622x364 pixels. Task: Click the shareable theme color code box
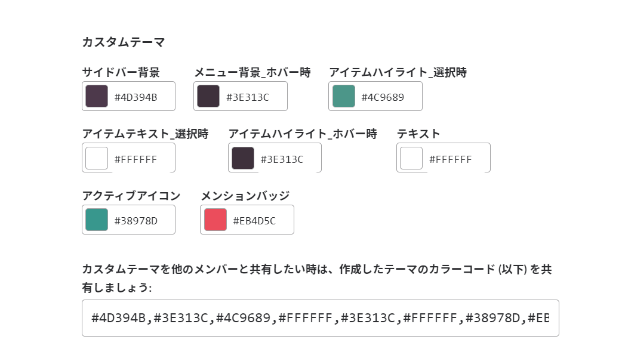pyautogui.click(x=320, y=318)
